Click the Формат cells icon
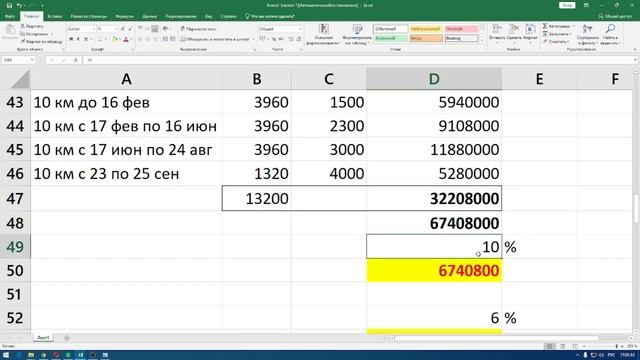The height and width of the screenshot is (360, 640). (x=530, y=29)
